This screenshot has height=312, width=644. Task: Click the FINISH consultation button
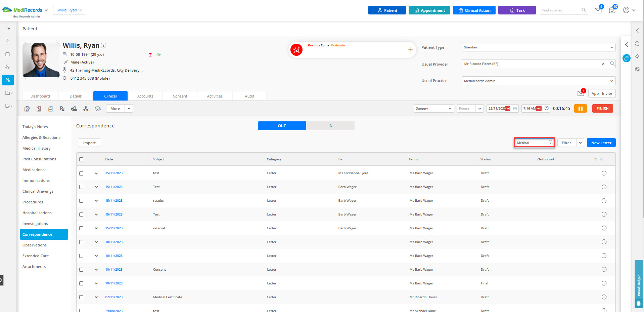[x=602, y=109]
